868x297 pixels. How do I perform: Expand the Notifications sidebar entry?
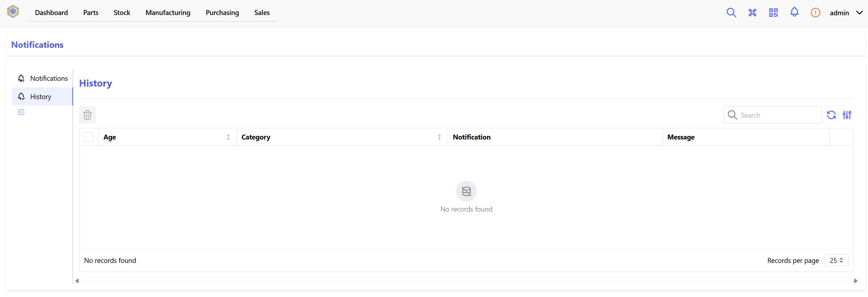(49, 78)
